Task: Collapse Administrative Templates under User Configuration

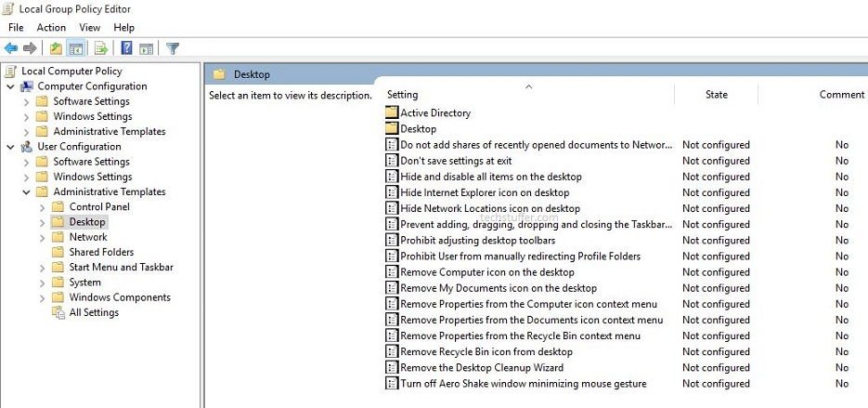Action: (27, 191)
